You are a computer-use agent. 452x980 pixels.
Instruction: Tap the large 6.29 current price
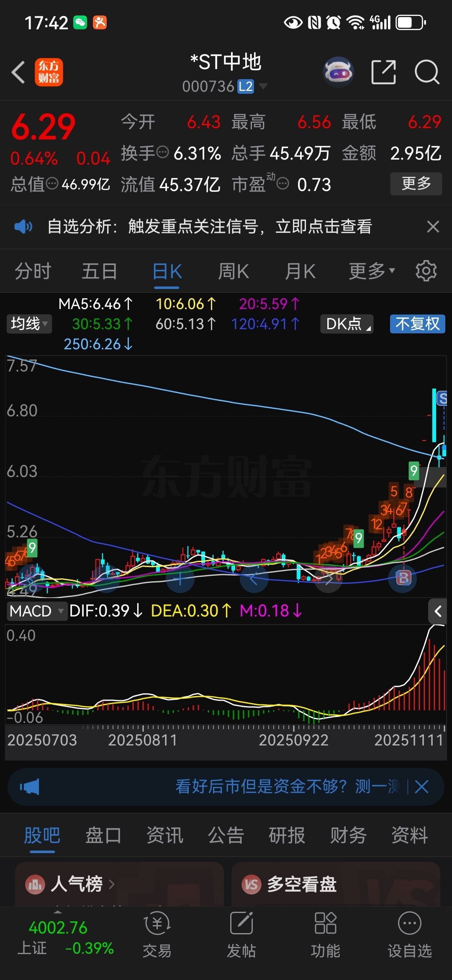[x=43, y=127]
